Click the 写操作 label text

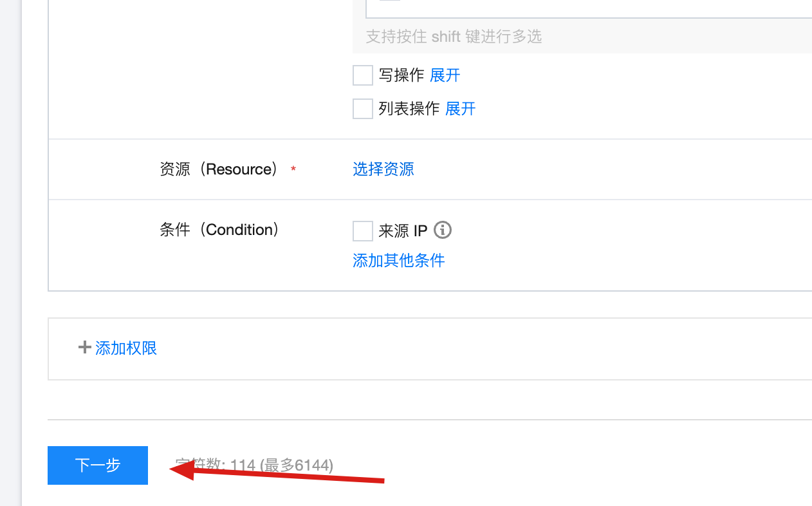click(x=401, y=75)
